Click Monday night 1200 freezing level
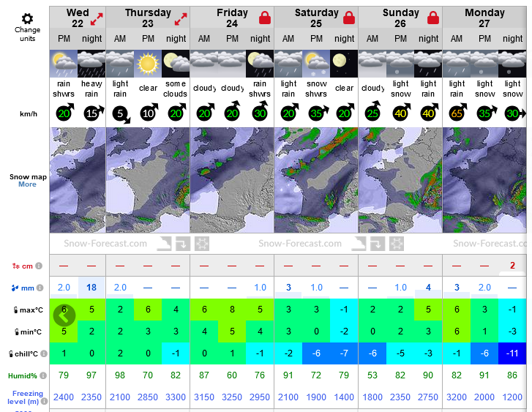Viewport: 532px width, 412px height. [512, 397]
